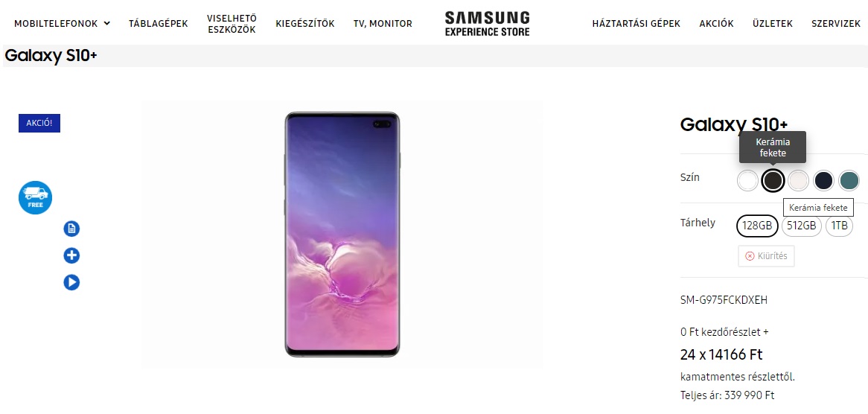
Task: Open Táblagépek menu item
Action: [159, 23]
